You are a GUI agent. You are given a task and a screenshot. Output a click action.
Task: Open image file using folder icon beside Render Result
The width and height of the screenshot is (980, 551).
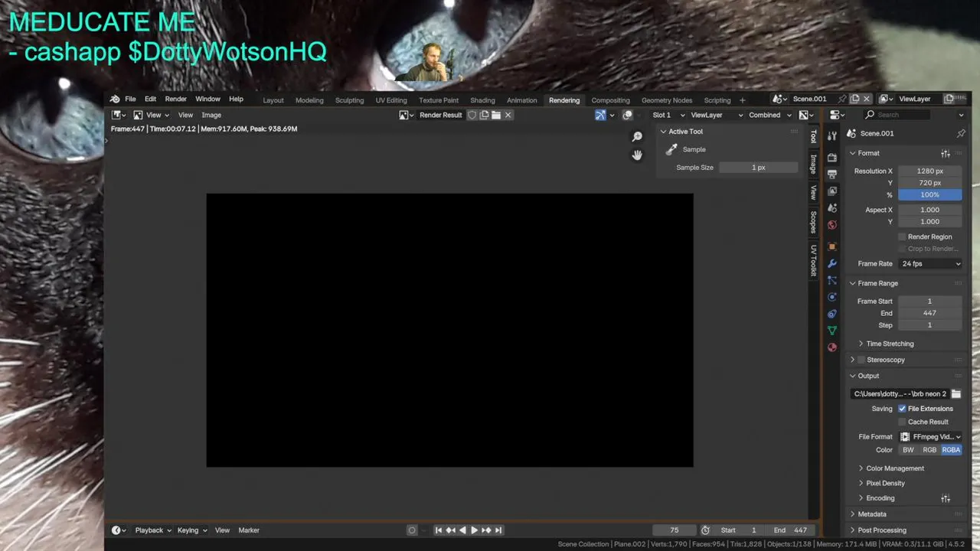click(x=496, y=115)
